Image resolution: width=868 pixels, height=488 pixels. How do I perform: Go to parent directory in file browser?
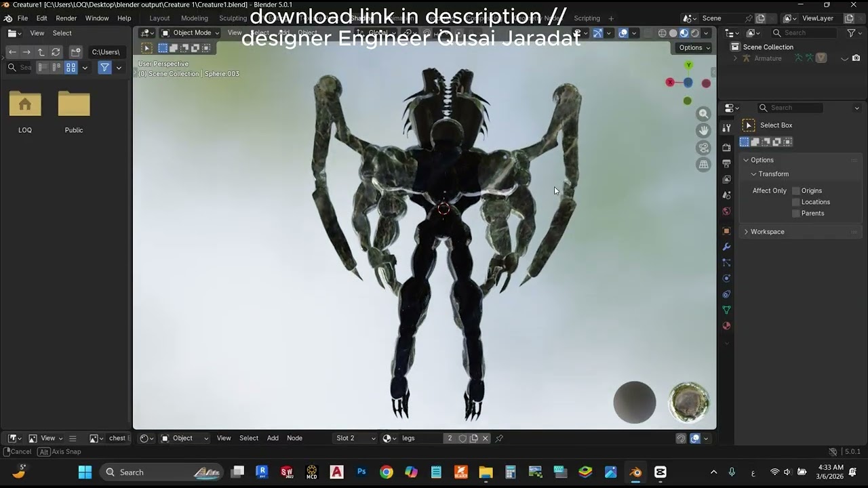[41, 52]
